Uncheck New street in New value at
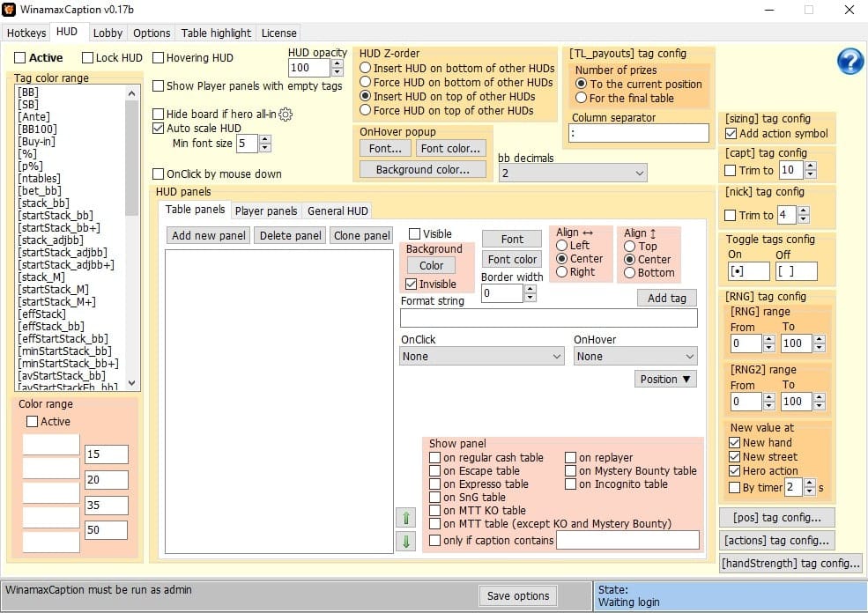This screenshot has height=613, width=868. click(x=735, y=457)
